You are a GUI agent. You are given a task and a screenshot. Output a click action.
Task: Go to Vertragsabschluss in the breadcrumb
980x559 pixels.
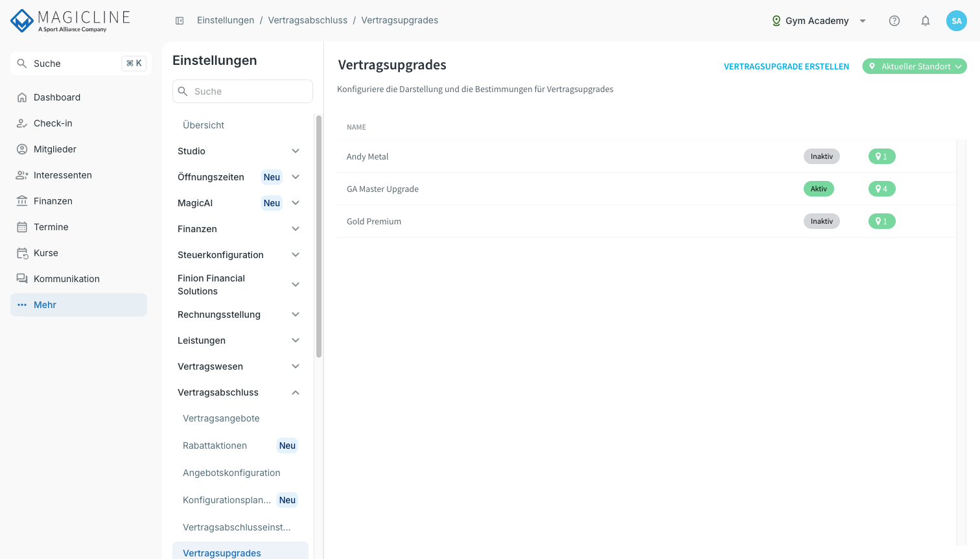click(308, 20)
